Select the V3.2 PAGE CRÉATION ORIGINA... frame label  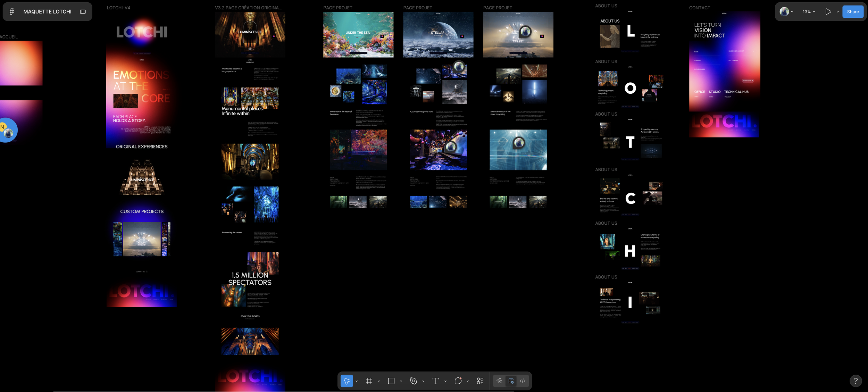click(x=249, y=8)
